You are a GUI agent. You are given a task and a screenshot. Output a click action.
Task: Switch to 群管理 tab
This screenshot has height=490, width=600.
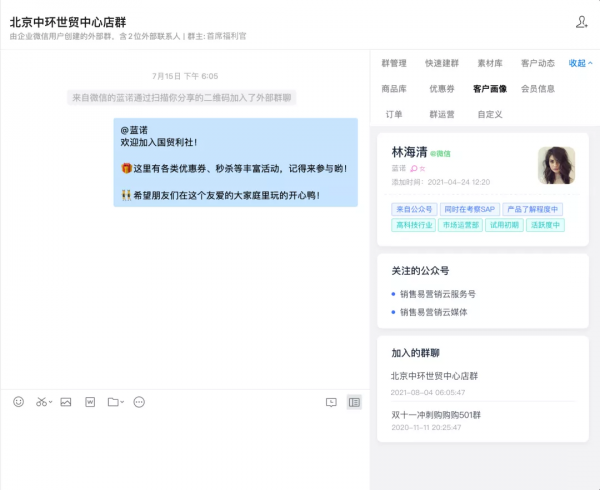(394, 63)
